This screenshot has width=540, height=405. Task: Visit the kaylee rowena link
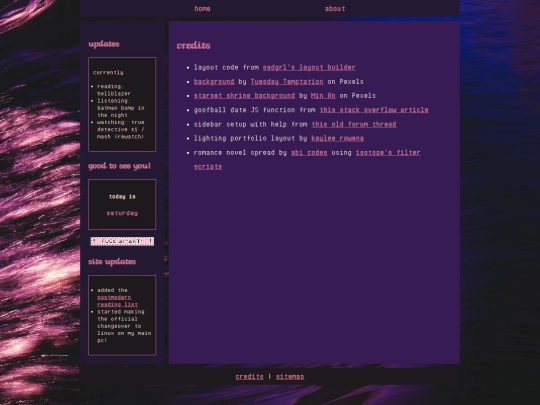[338, 138]
